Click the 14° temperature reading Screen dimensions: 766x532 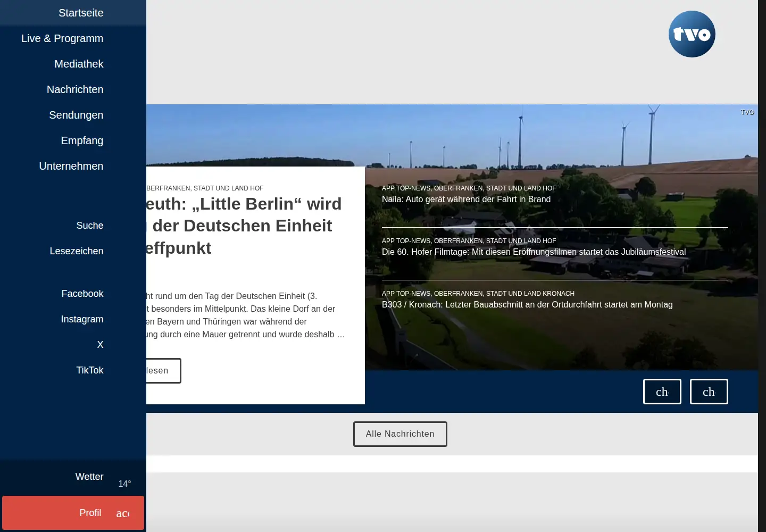(124, 484)
